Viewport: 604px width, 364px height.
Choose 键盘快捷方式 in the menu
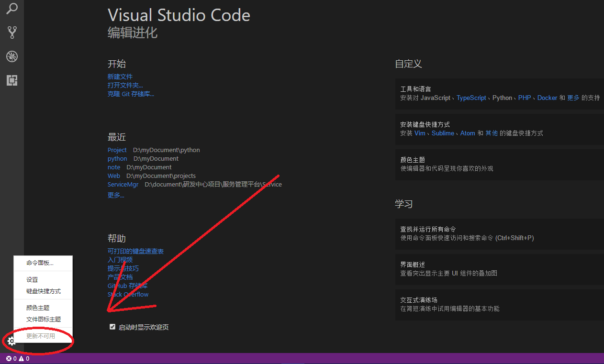(43, 291)
